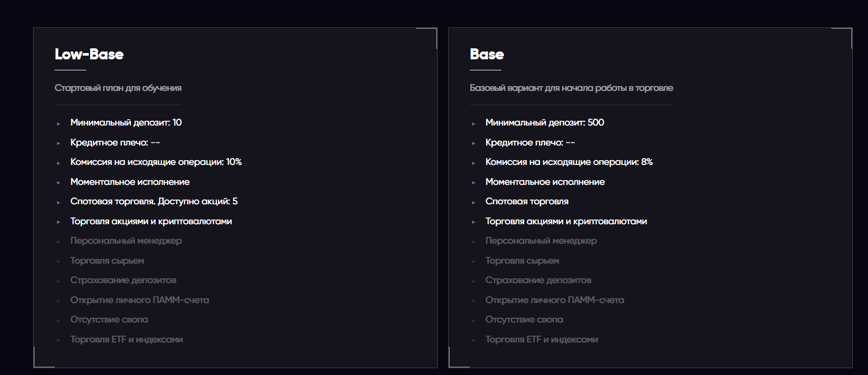Select "Базовый вариант для начала работы в торговле" text
This screenshot has height=375, width=868.
click(x=571, y=88)
